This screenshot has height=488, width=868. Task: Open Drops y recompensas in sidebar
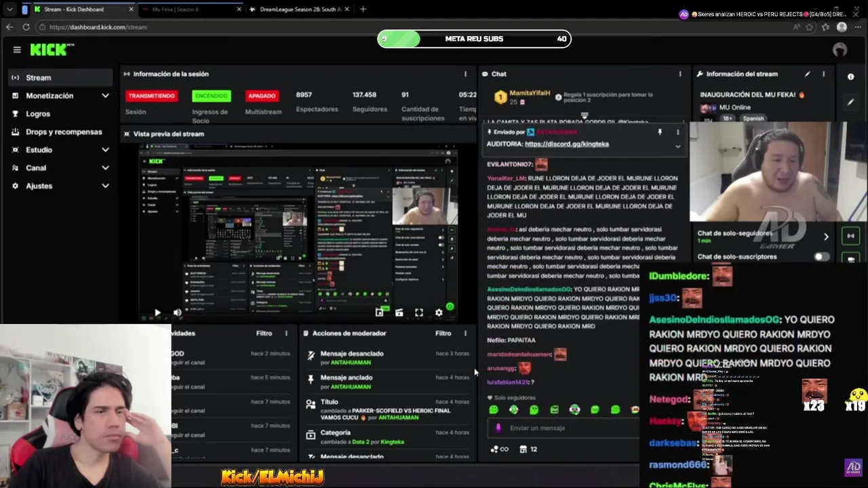click(60, 131)
